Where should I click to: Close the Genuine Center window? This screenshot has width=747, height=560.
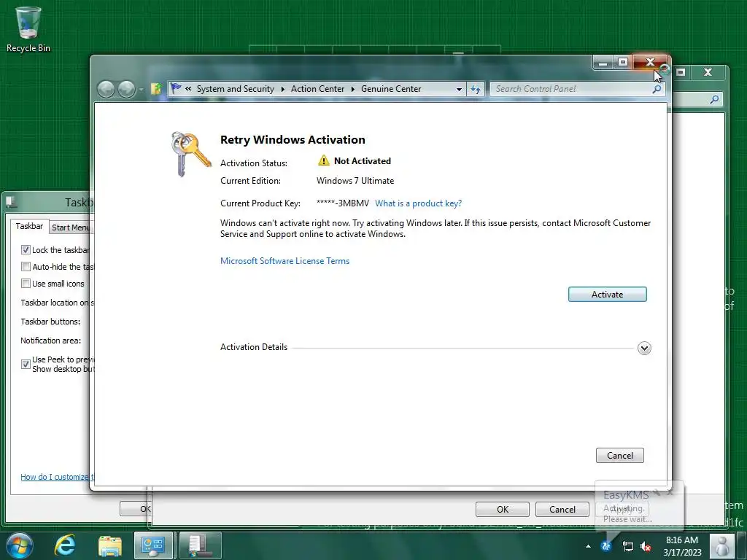click(650, 63)
